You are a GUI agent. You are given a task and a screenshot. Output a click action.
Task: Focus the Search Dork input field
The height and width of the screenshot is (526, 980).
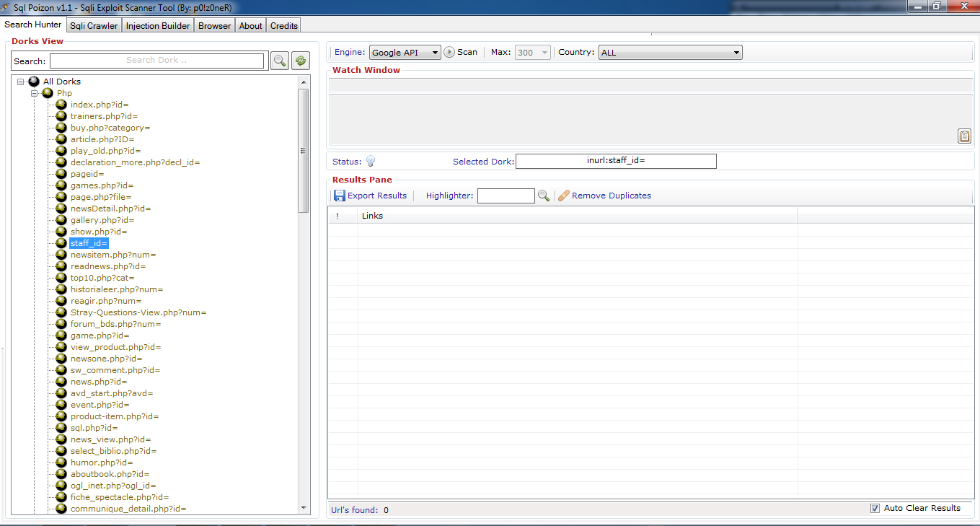156,61
